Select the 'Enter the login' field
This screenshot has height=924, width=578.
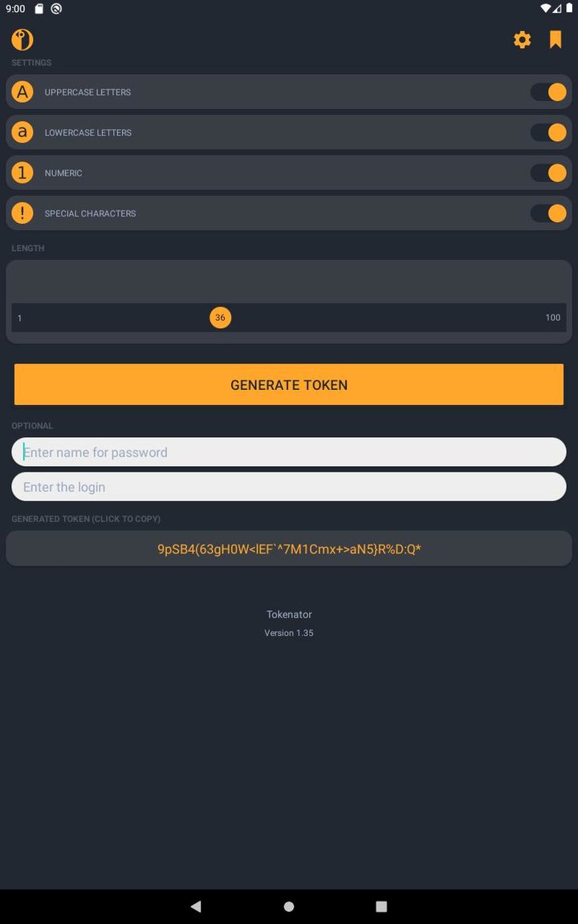point(289,487)
